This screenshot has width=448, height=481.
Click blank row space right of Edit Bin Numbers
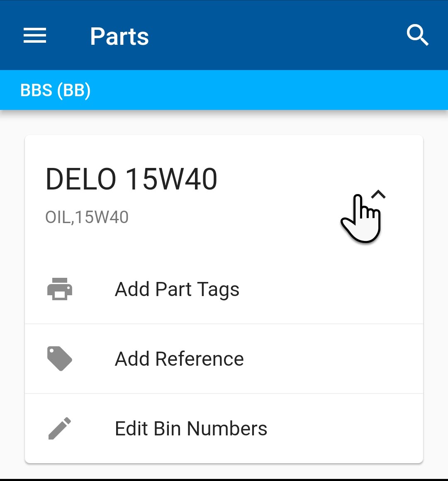coord(344,429)
